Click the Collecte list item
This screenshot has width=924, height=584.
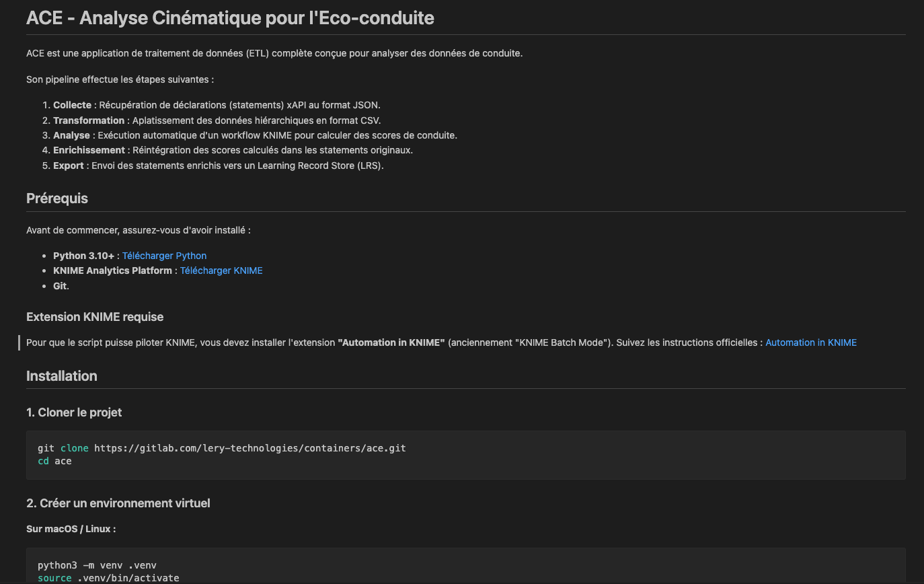click(x=217, y=105)
